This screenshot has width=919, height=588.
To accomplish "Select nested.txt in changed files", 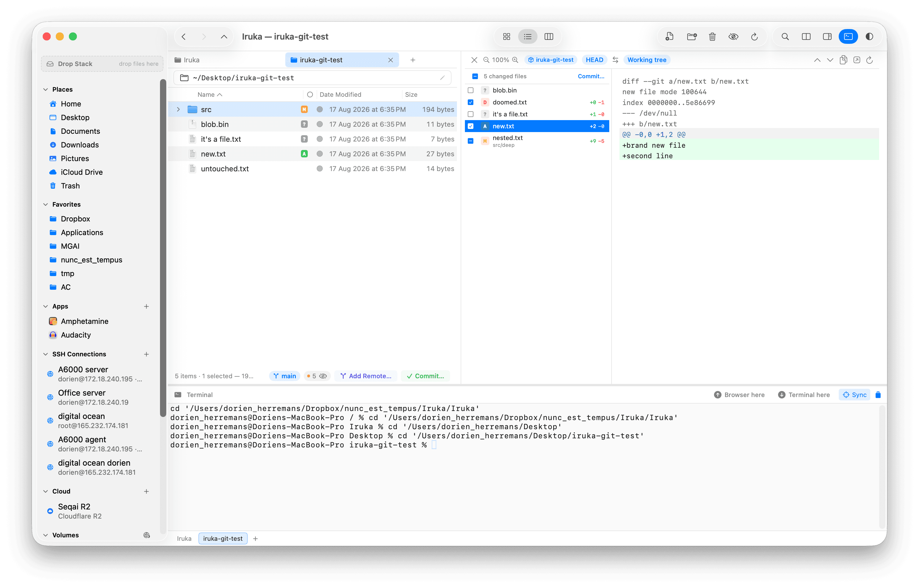I will pos(536,141).
